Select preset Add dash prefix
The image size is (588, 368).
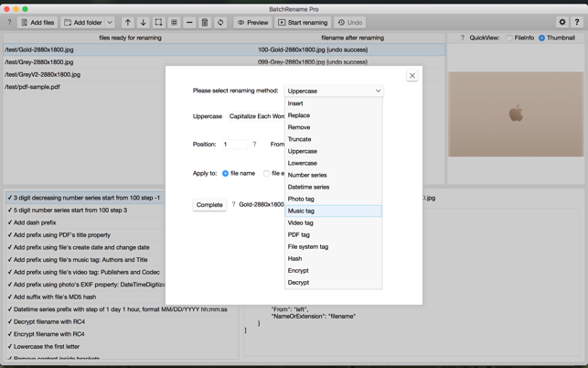(85, 222)
